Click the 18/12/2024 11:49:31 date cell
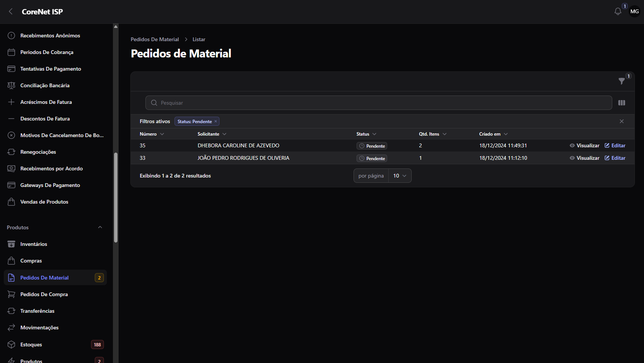 [x=503, y=145]
